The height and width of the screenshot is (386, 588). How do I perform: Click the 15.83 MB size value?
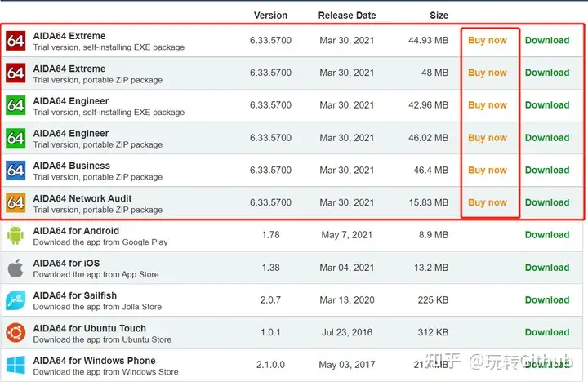coord(429,202)
